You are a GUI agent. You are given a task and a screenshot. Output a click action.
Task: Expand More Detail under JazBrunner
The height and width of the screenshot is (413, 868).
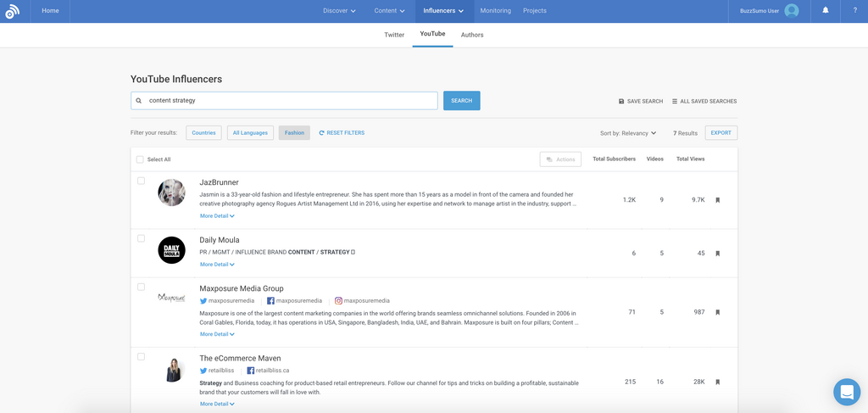pos(217,216)
